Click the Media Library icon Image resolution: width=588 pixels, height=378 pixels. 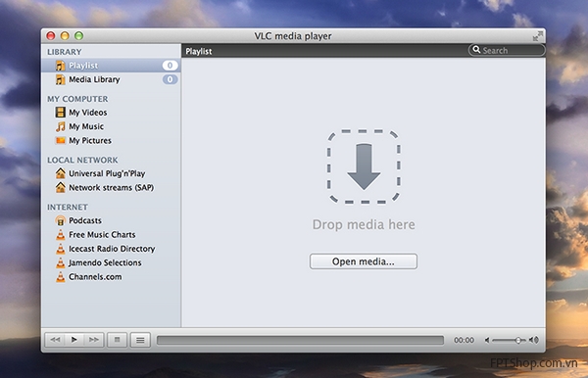point(60,79)
